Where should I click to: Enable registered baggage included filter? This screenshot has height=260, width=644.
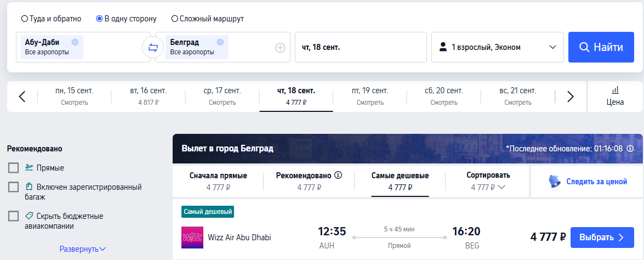(14, 187)
